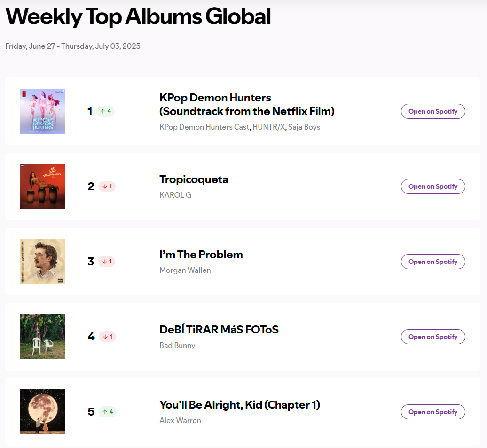
Task: Open the KPop Demon Hunters album cover
Action: [x=43, y=111]
